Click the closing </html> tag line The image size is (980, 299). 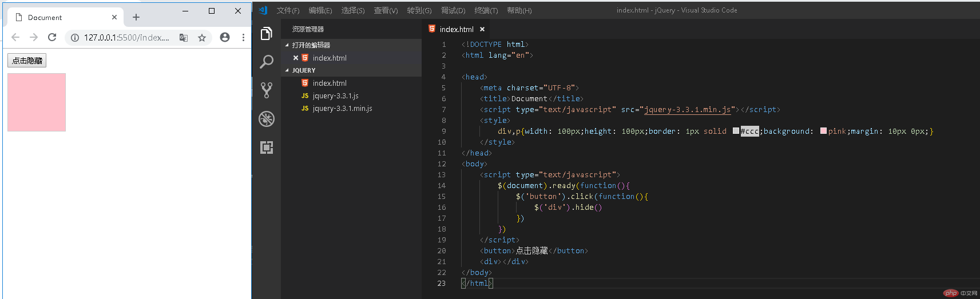477,284
